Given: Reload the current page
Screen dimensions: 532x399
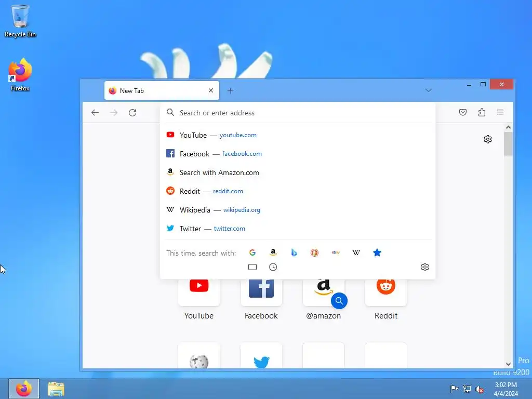Looking at the screenshot, I should click(x=132, y=113).
